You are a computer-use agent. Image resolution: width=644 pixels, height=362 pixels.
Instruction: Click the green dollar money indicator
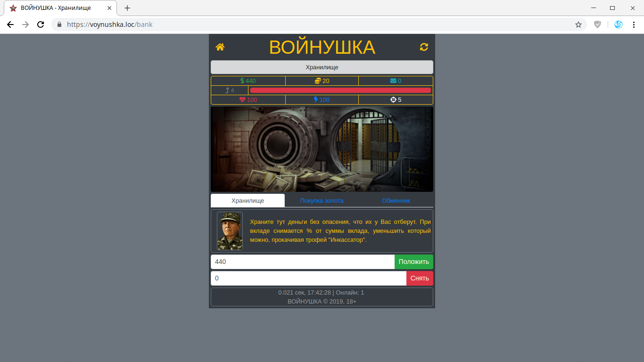pyautogui.click(x=248, y=81)
